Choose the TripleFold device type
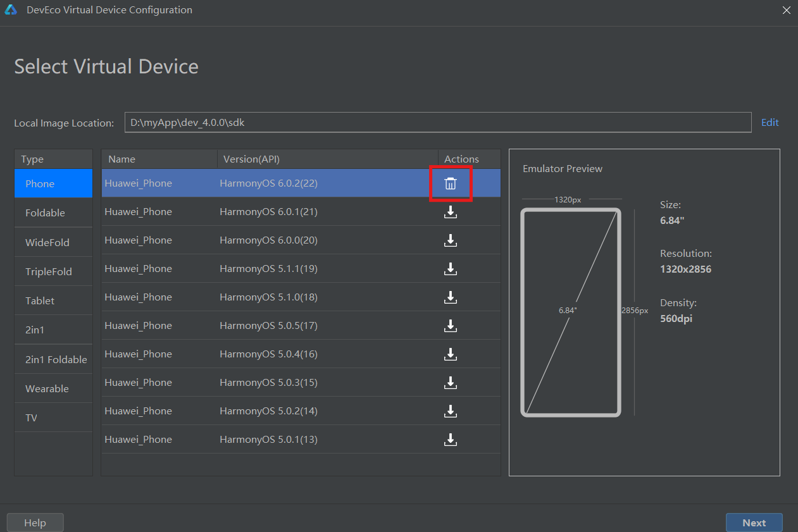This screenshot has height=532, width=798. click(54, 271)
